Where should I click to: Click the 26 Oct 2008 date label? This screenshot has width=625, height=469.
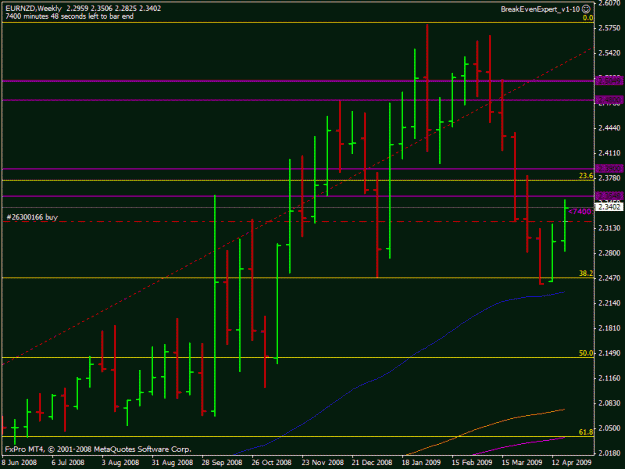271,463
